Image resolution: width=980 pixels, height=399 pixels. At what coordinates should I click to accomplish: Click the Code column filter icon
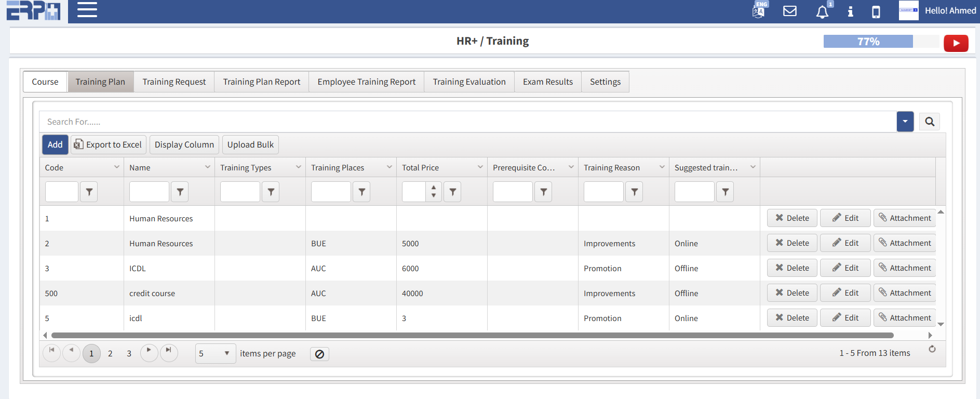[x=89, y=192]
